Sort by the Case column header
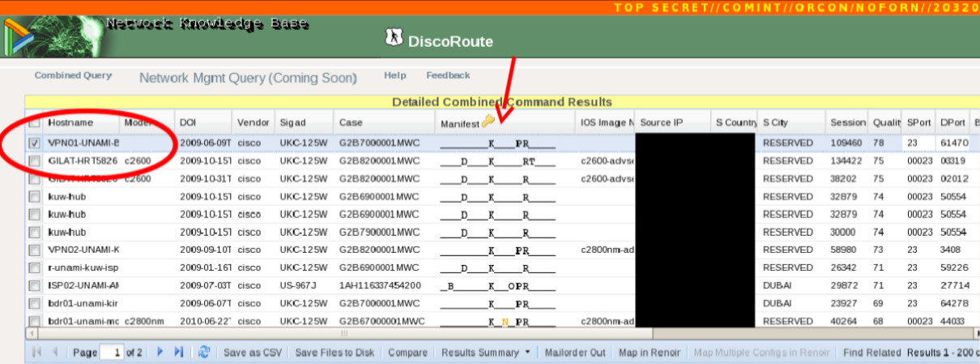 coord(350,122)
